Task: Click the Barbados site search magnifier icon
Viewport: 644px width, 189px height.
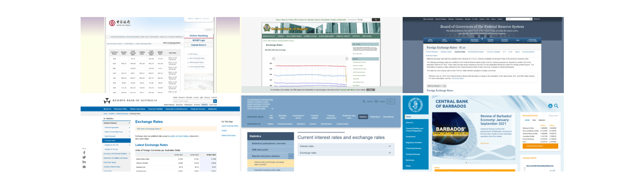Action: click(556, 106)
